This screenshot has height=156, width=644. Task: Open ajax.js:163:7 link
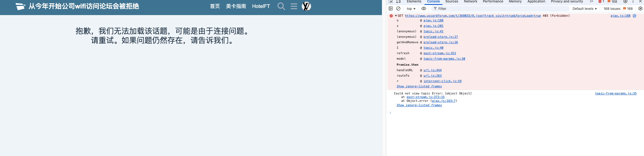point(444,101)
